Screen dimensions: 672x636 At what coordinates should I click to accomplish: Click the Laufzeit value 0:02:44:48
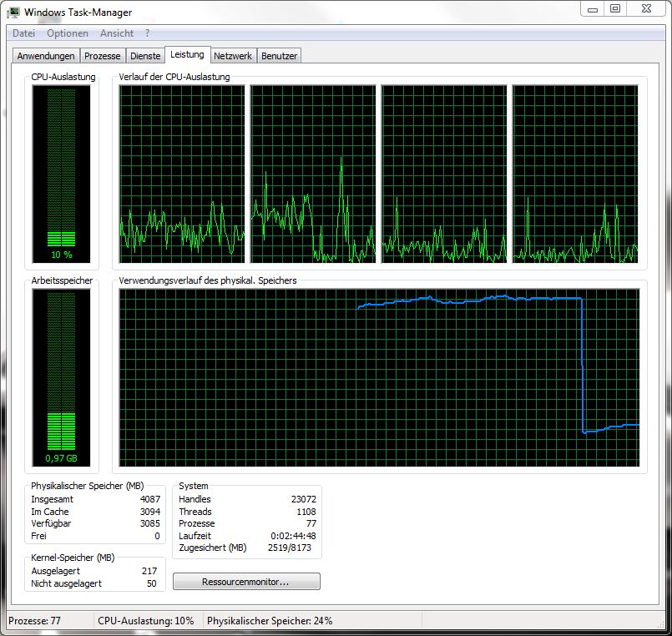coord(293,536)
